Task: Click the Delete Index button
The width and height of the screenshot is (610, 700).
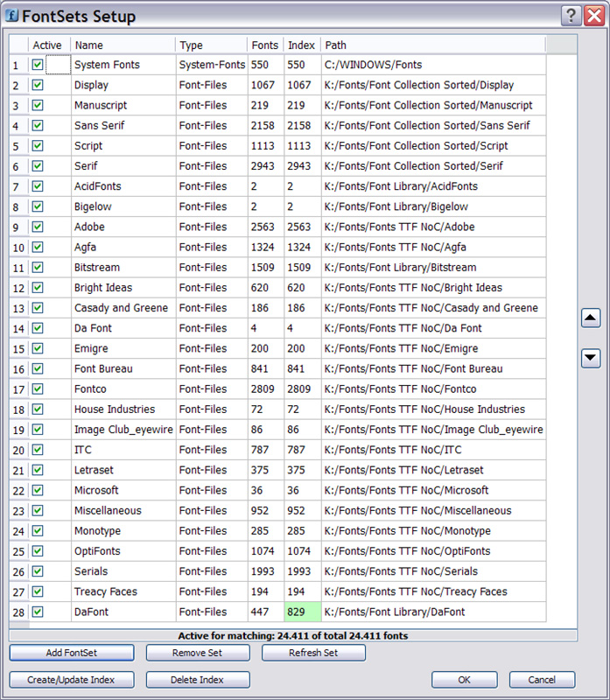Action: click(198, 680)
